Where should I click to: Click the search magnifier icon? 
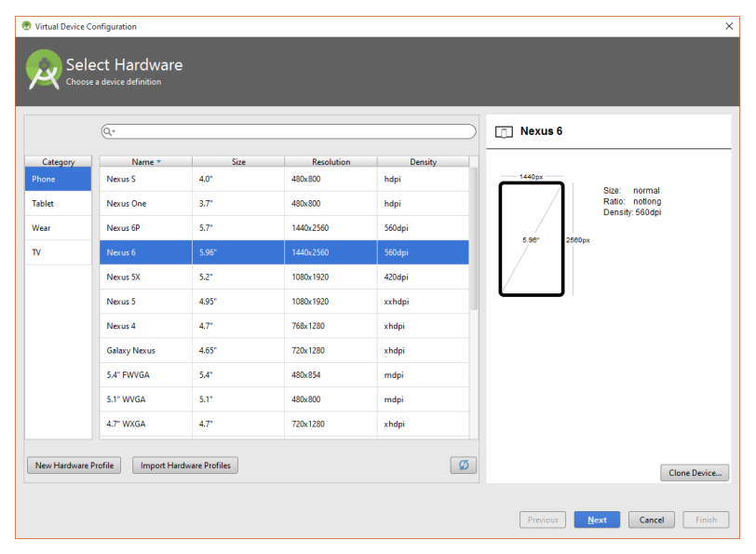tap(108, 131)
